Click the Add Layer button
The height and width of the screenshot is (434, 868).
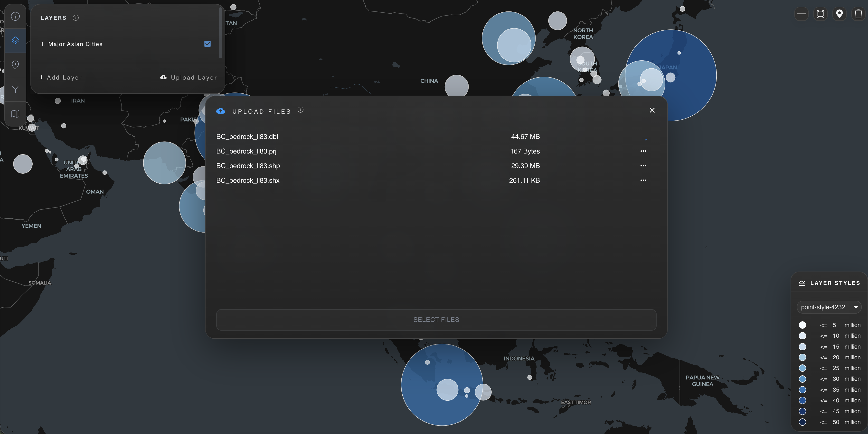click(61, 77)
